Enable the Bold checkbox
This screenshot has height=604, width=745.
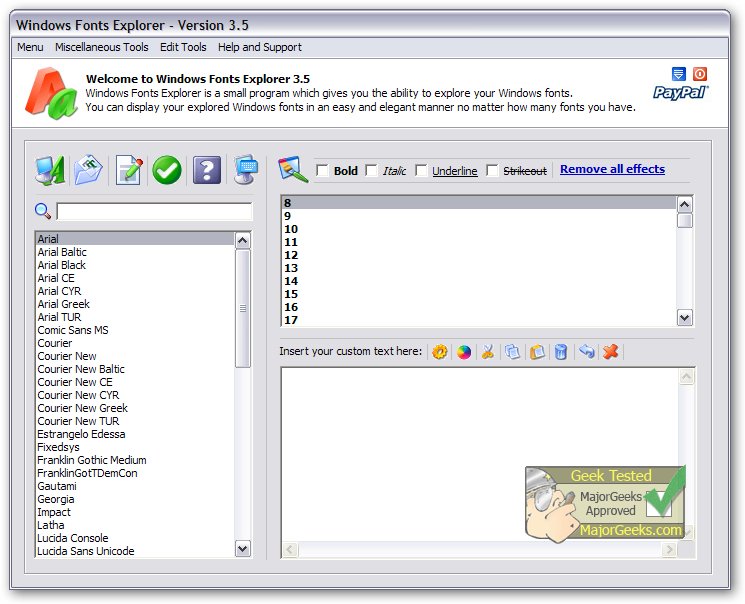coord(322,170)
